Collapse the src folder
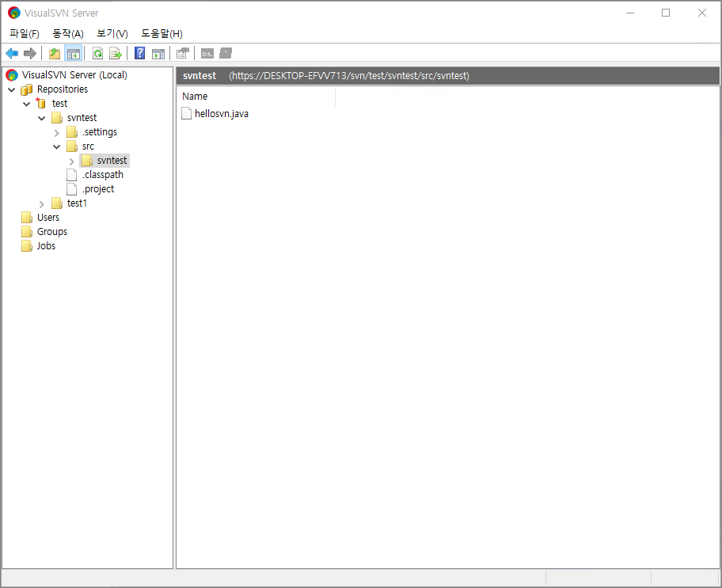 [57, 147]
